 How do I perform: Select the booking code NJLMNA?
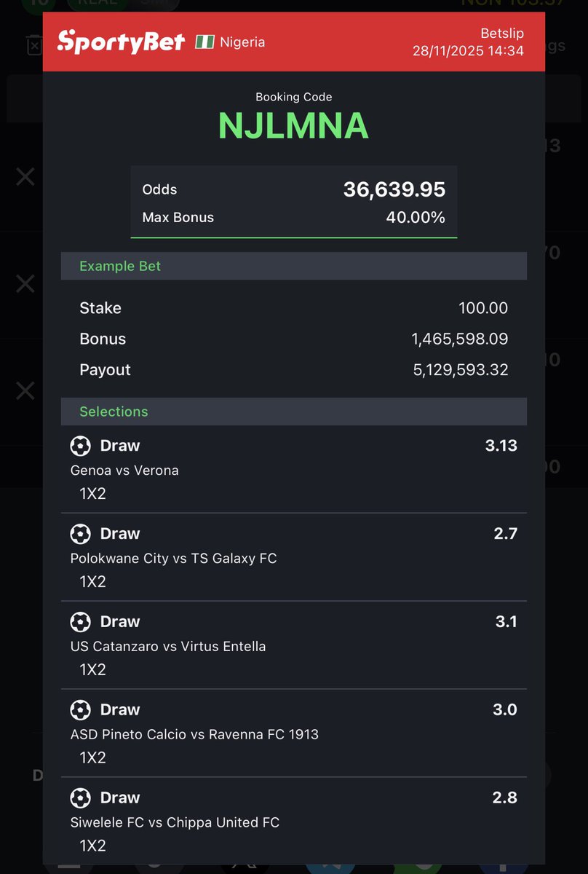tap(294, 126)
